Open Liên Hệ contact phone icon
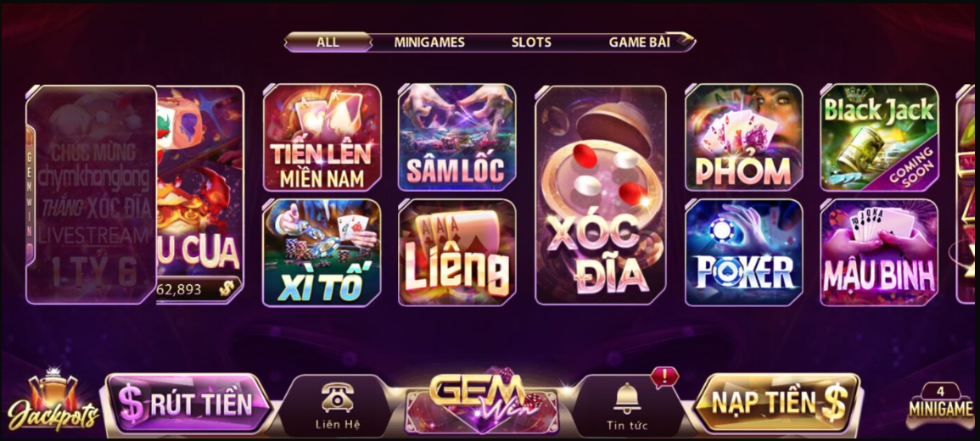This screenshot has width=980, height=441. (x=338, y=406)
